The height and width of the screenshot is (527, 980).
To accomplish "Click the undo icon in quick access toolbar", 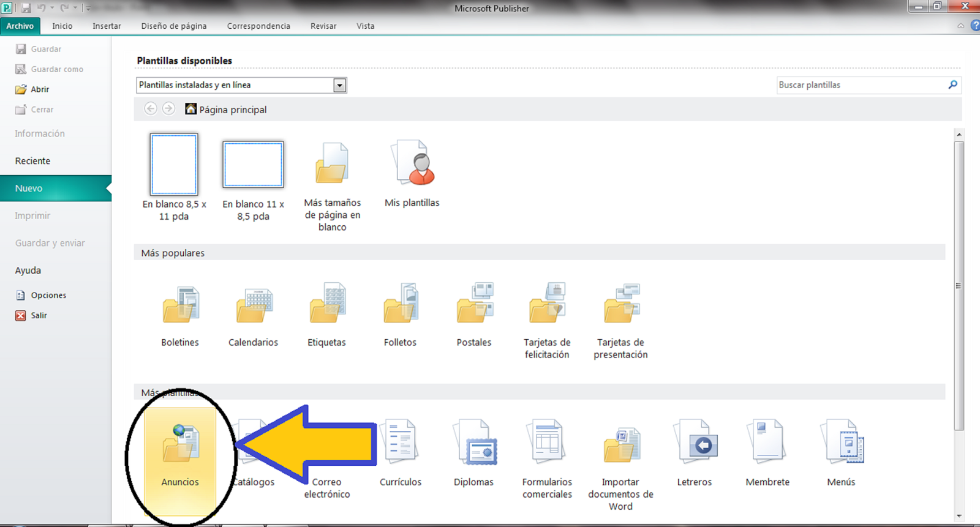I will click(x=41, y=8).
